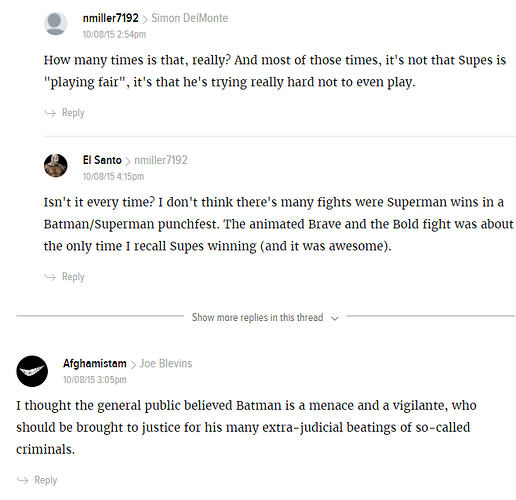This screenshot has width=516, height=500.
Task: Open timestamp 10/08/15 4:15pm permalink
Action: point(113,176)
